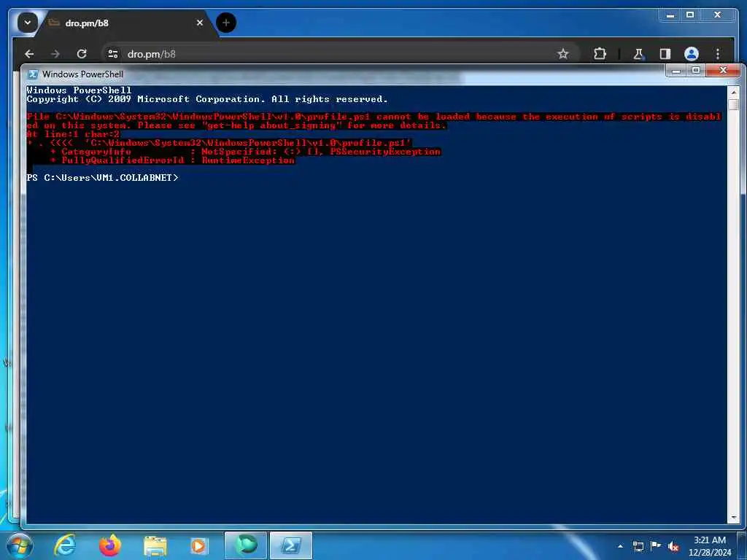Close the Windows PowerShell window
Image resolution: width=747 pixels, height=560 pixels.
[723, 71]
